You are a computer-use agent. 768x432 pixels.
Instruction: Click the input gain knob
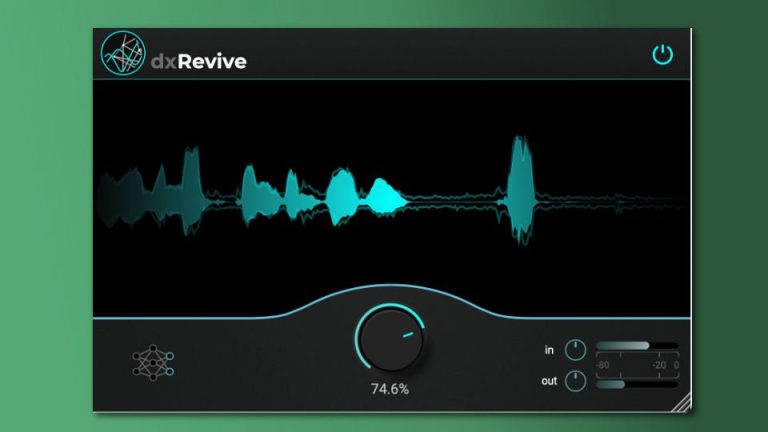tap(575, 350)
